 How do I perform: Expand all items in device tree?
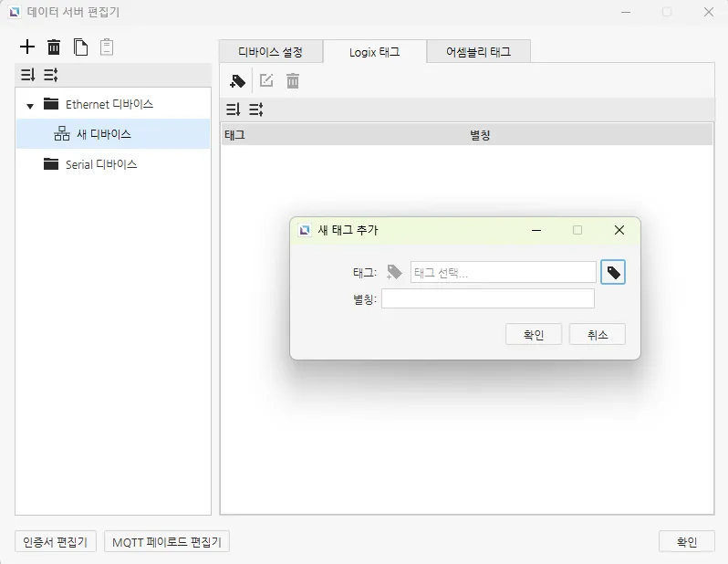point(27,75)
